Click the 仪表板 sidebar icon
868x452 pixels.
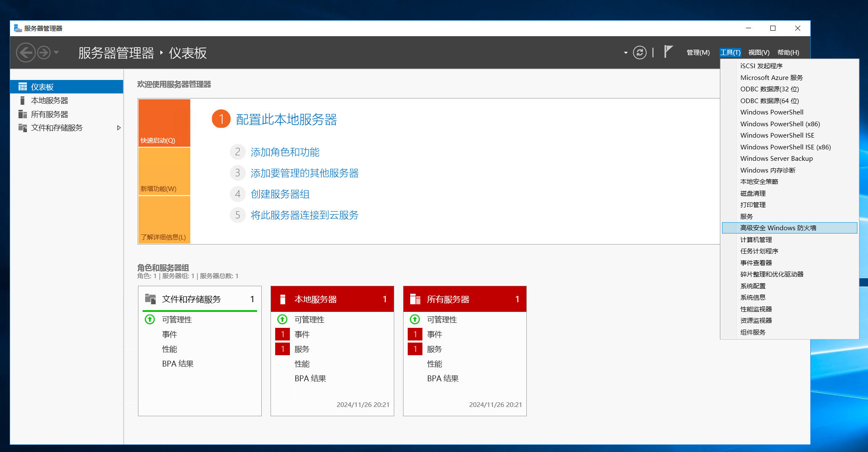tap(23, 87)
